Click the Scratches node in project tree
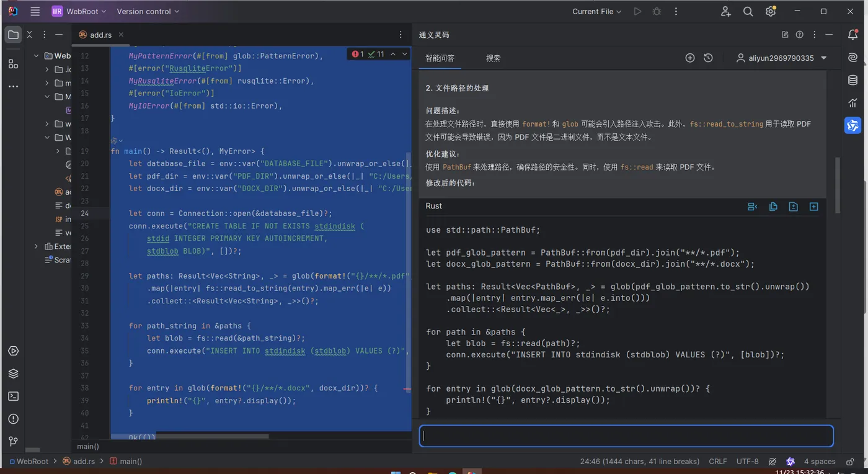Image resolution: width=868 pixels, height=474 pixels. (57, 260)
